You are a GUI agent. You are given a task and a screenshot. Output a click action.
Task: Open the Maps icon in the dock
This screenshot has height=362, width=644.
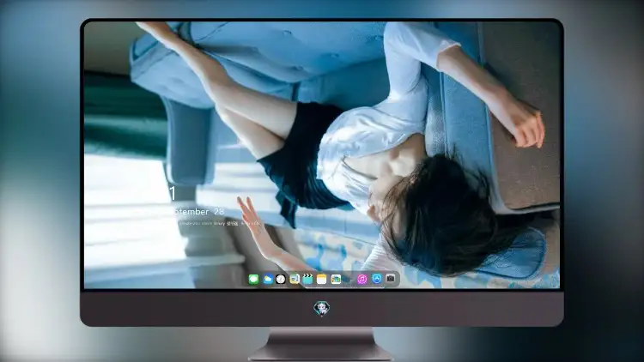(x=295, y=280)
